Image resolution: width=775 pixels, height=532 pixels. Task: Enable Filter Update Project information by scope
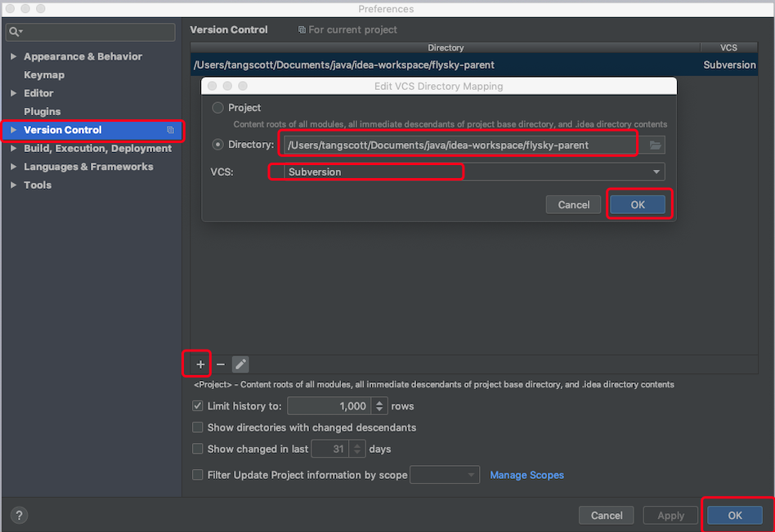pos(197,475)
